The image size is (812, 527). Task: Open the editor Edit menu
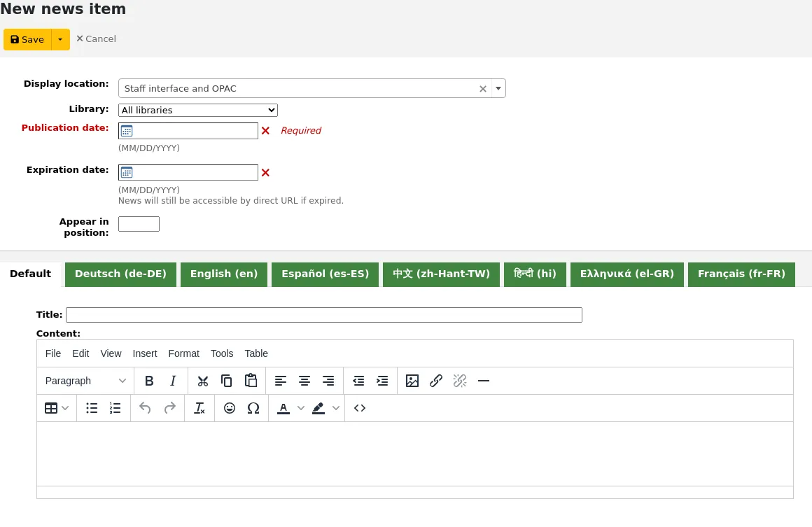pyautogui.click(x=80, y=353)
